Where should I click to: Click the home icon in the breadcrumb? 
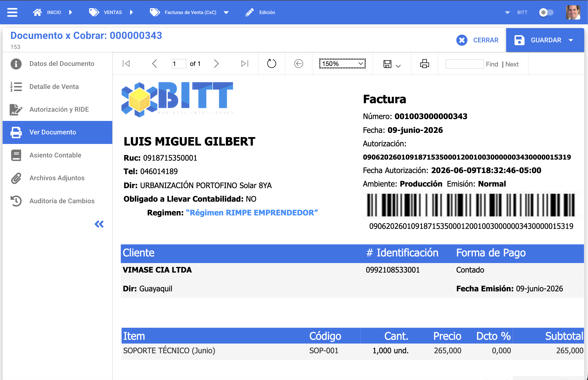[x=37, y=12]
